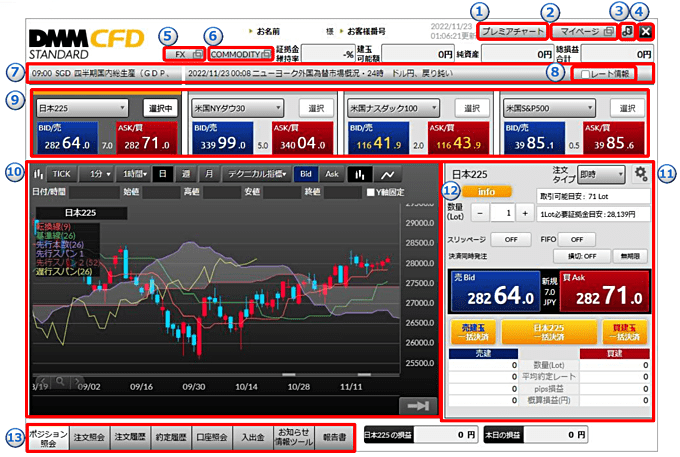
Task: Click 米国NYダウ30 ASK/買 rate tile
Action: 303,137
